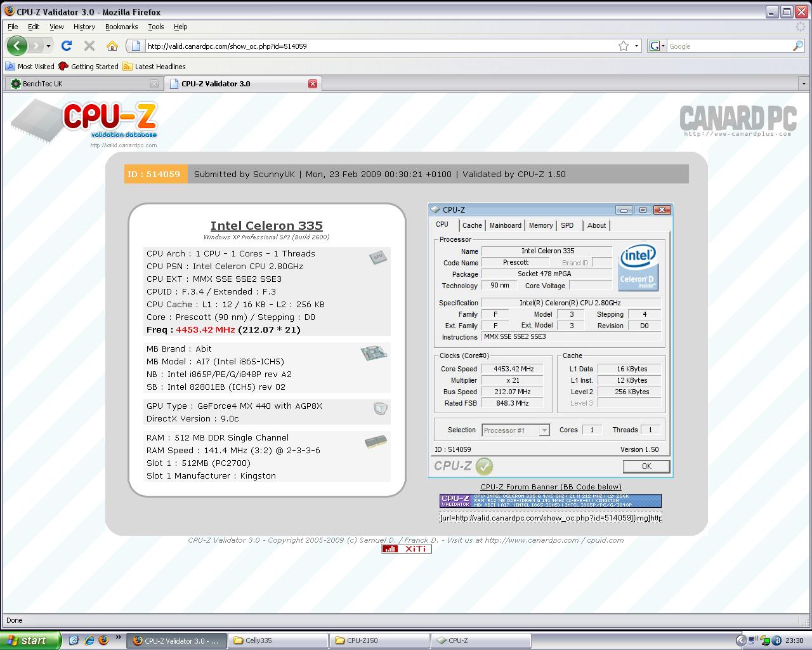Open the tab list dropdown arrow

coord(804,84)
